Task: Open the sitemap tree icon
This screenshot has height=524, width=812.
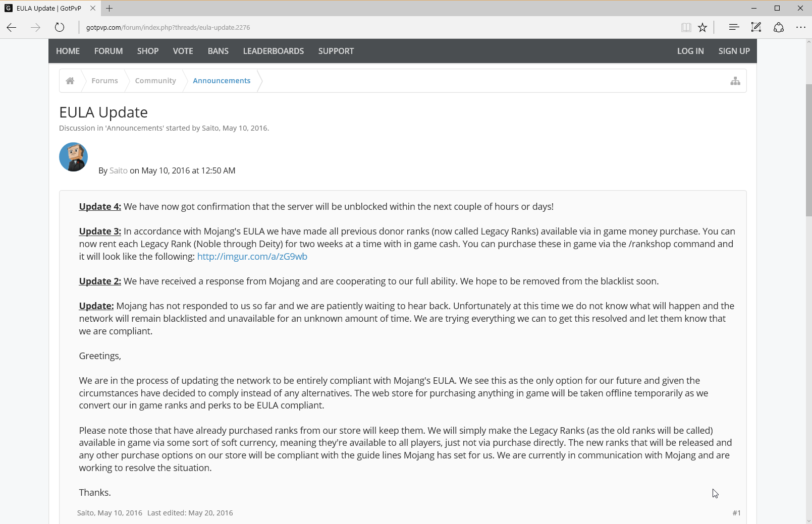Action: coord(735,81)
